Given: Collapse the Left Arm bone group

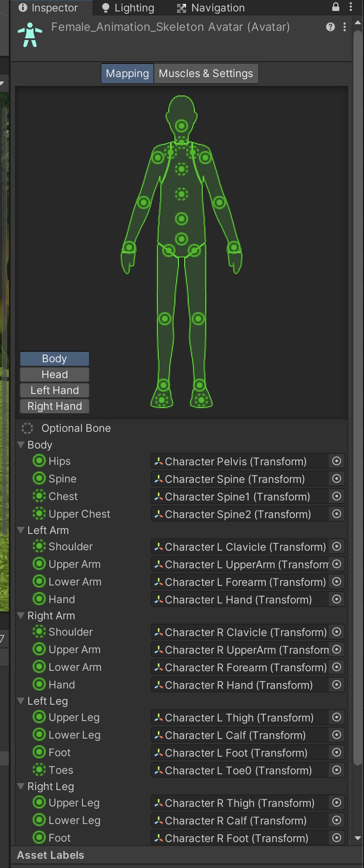Looking at the screenshot, I should [21, 530].
